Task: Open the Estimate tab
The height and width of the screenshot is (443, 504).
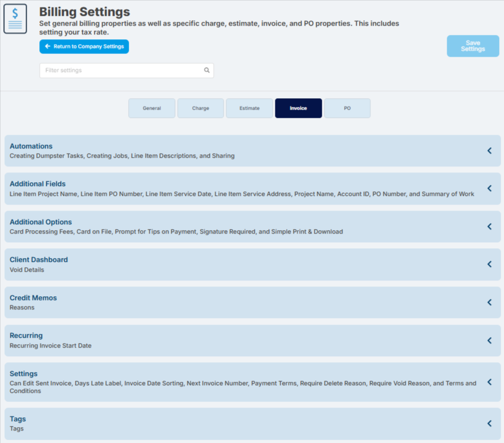Action: click(x=249, y=108)
